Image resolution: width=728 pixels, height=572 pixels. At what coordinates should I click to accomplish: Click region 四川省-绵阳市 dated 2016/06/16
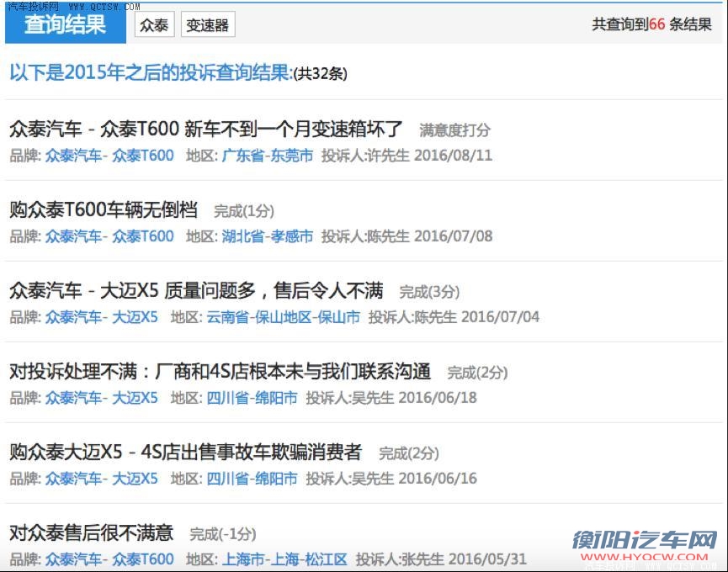(x=252, y=479)
